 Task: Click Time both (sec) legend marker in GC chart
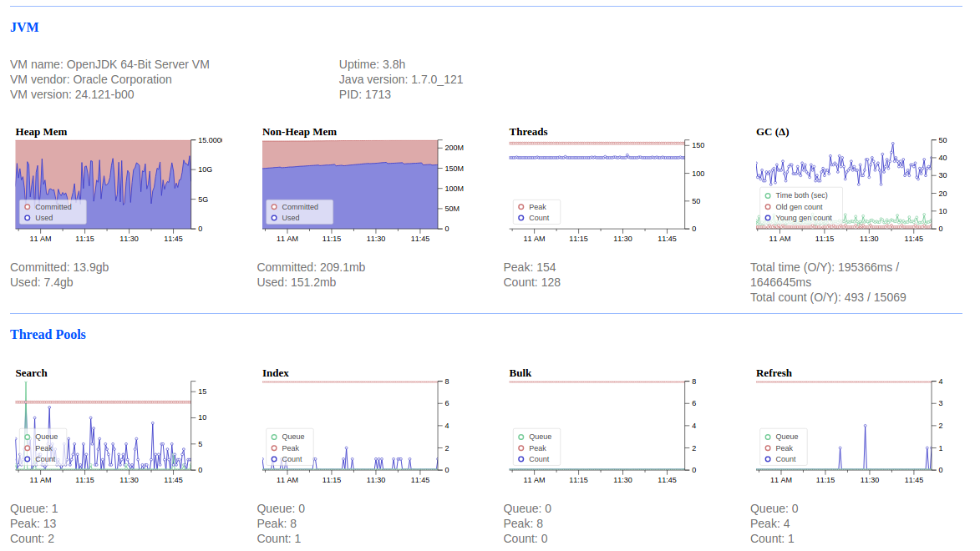pyautogui.click(x=768, y=195)
